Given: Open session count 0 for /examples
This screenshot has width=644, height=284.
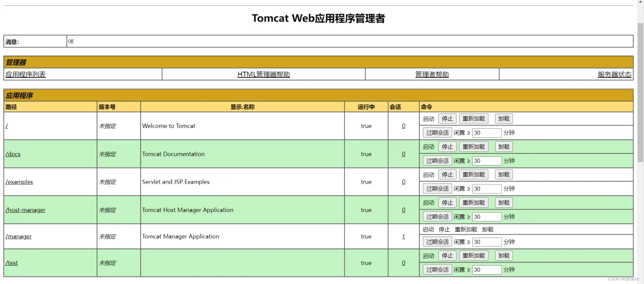Looking at the screenshot, I should coord(404,182).
